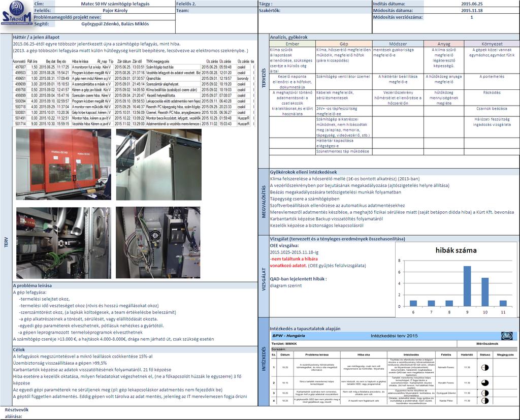Open the red Matec 50 HV machine photo
Screen dimensions: 520x420
point(63,165)
